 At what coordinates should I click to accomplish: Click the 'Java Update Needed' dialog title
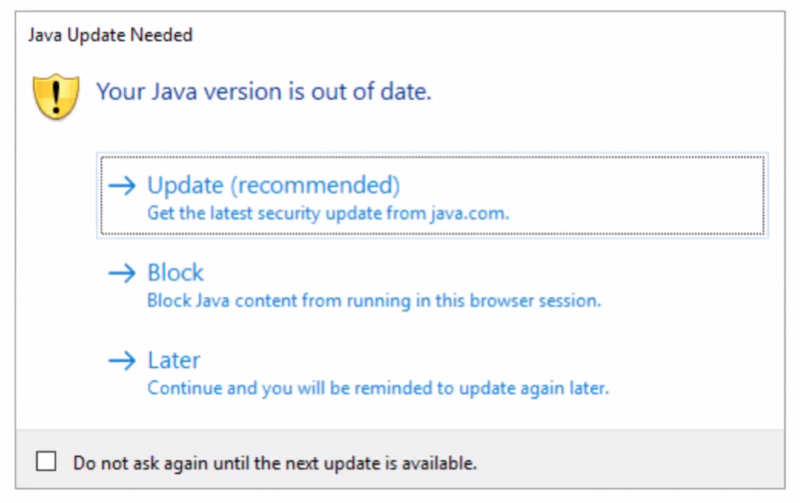(x=110, y=35)
